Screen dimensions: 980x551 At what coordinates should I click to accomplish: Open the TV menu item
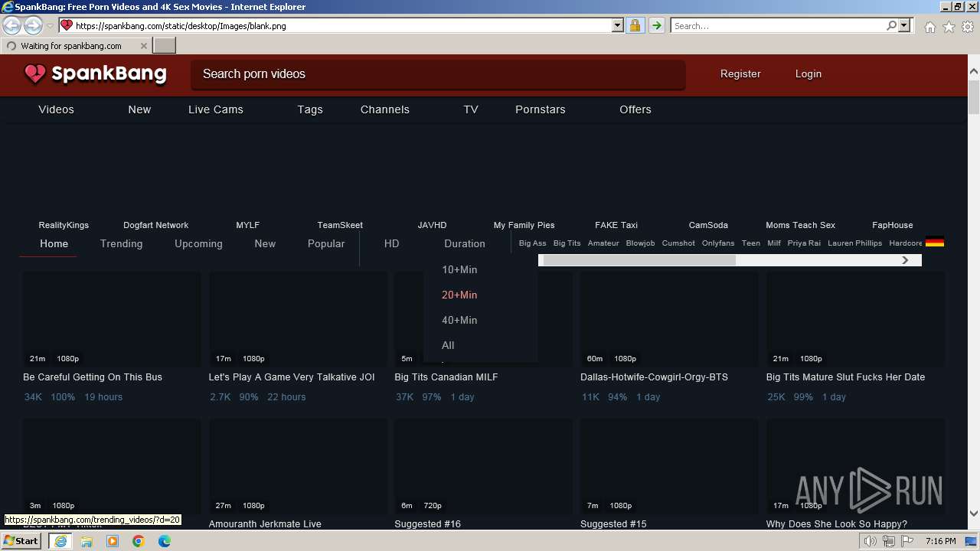[x=471, y=109]
